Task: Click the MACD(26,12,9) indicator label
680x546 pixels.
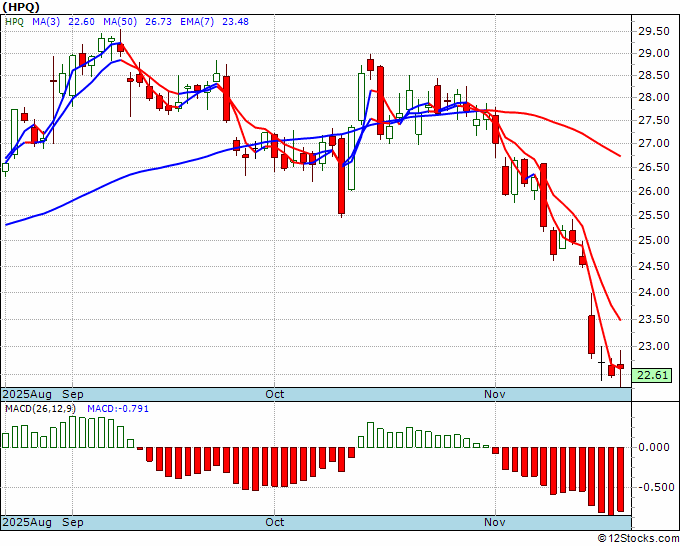Action: (41, 409)
